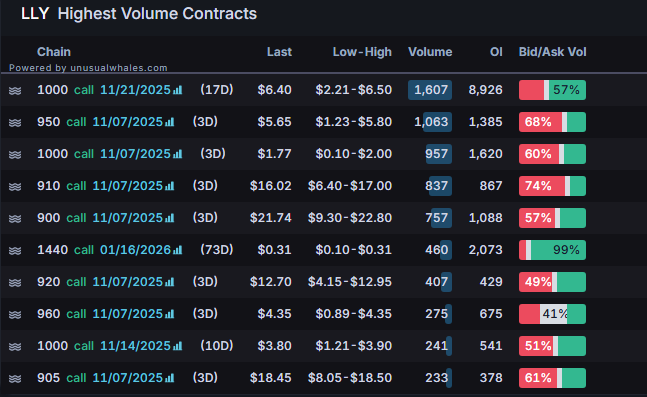Click the waves icon for 950 call 11/07/2025
Screen dimensions: 647x397
pos(15,122)
